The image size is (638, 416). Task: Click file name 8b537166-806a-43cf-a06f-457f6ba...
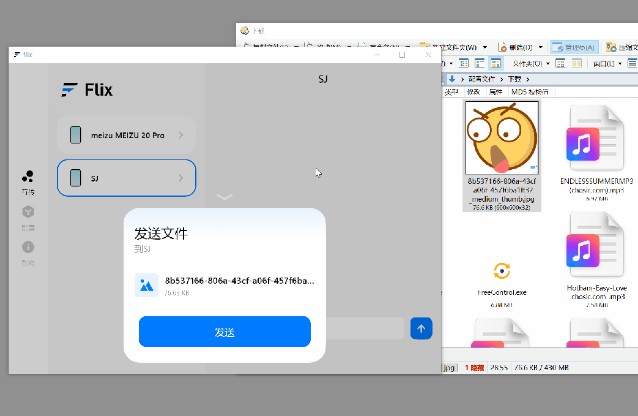click(x=240, y=280)
